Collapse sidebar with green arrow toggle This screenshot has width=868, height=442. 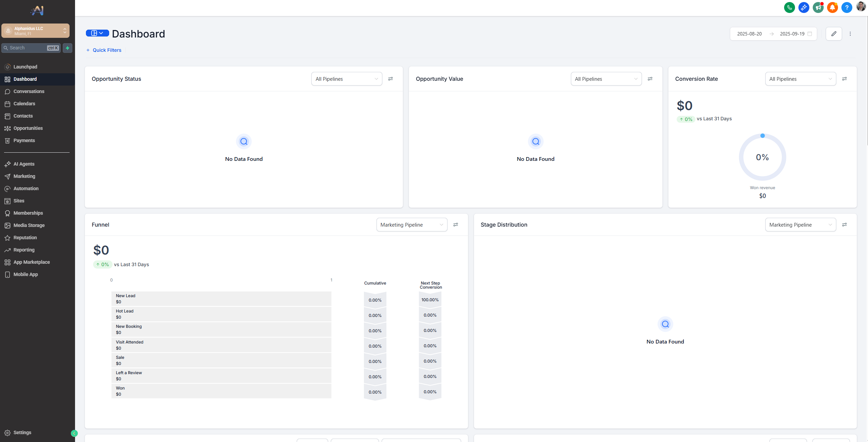[x=74, y=433]
